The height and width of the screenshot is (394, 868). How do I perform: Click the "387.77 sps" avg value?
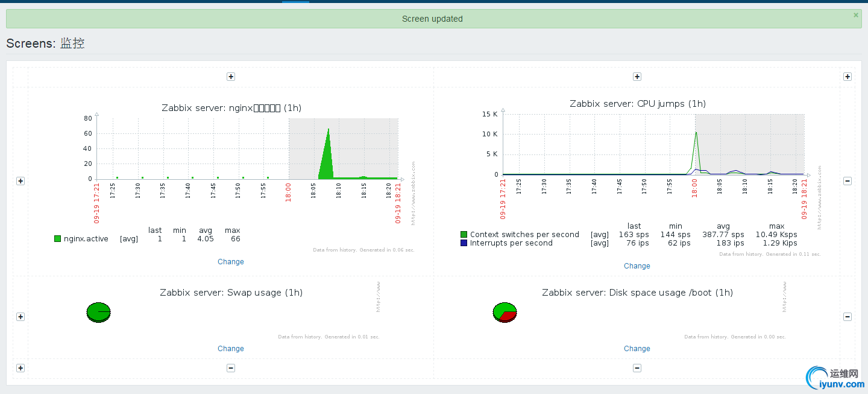[x=723, y=235]
